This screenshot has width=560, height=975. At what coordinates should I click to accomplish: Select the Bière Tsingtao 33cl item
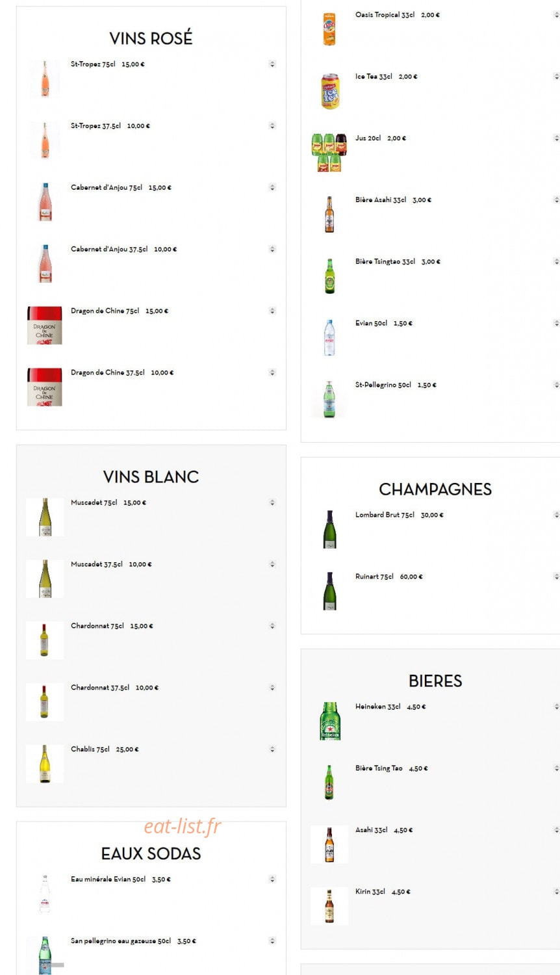tap(398, 261)
